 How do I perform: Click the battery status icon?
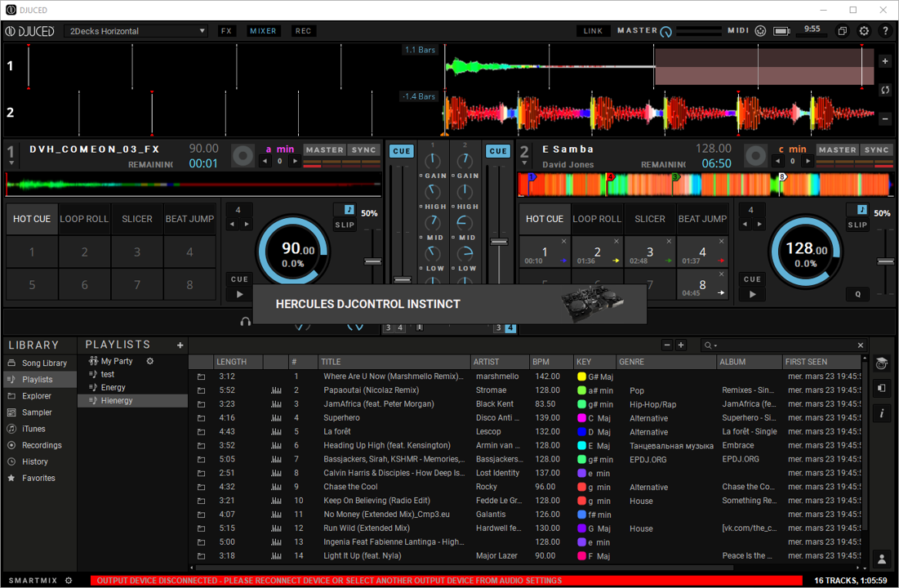(781, 31)
